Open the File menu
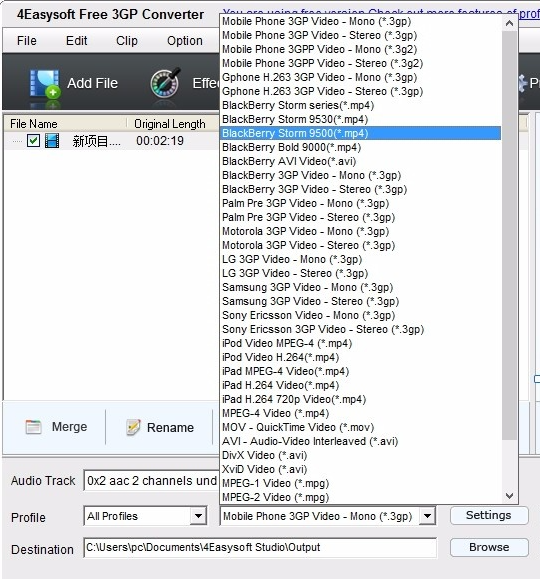 pos(27,41)
